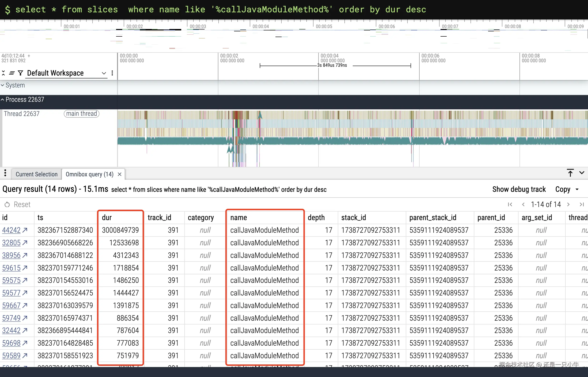
Task: Go to next results page chevron
Action: tap(568, 204)
